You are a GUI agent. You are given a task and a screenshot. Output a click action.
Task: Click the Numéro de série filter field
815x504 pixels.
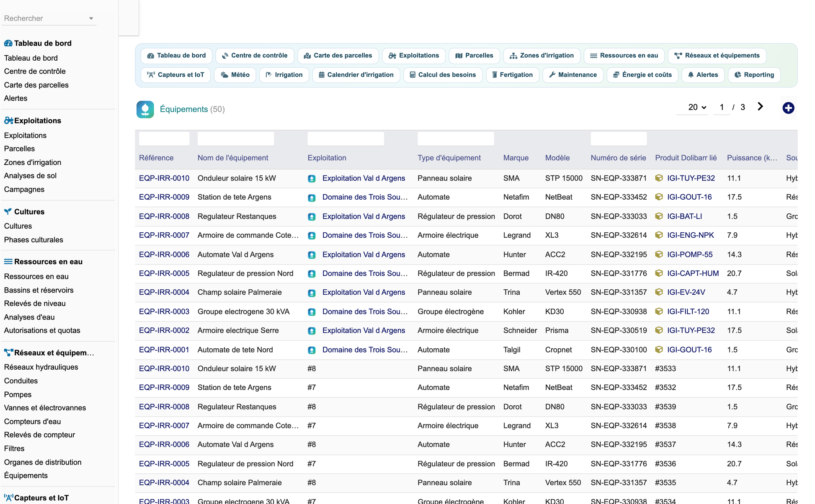click(x=619, y=139)
